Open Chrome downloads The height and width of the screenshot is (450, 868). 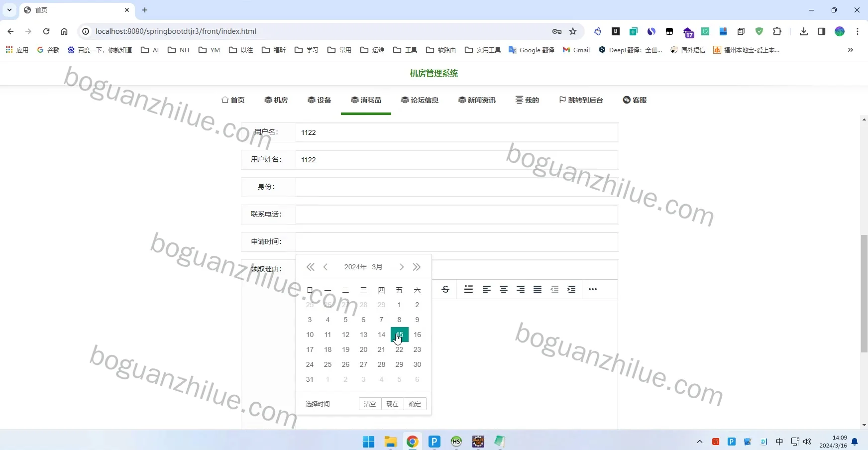803,31
